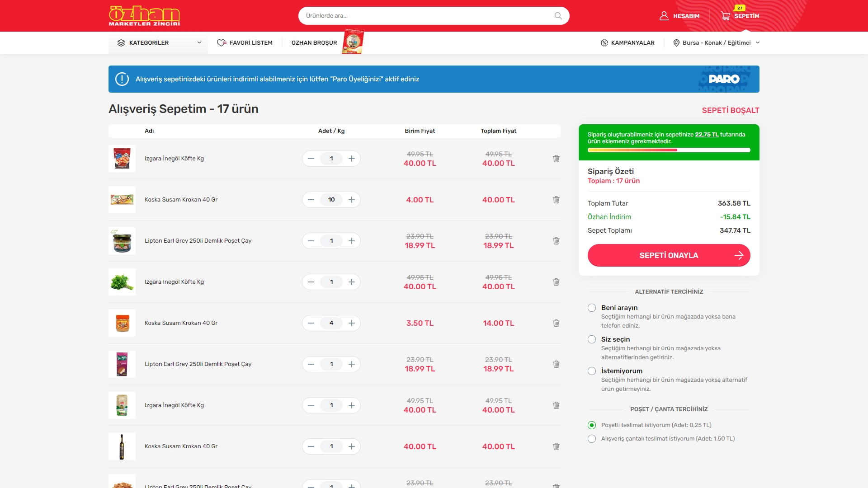Open the Özhan Broşür brochure image
The image size is (868, 488).
click(353, 42)
